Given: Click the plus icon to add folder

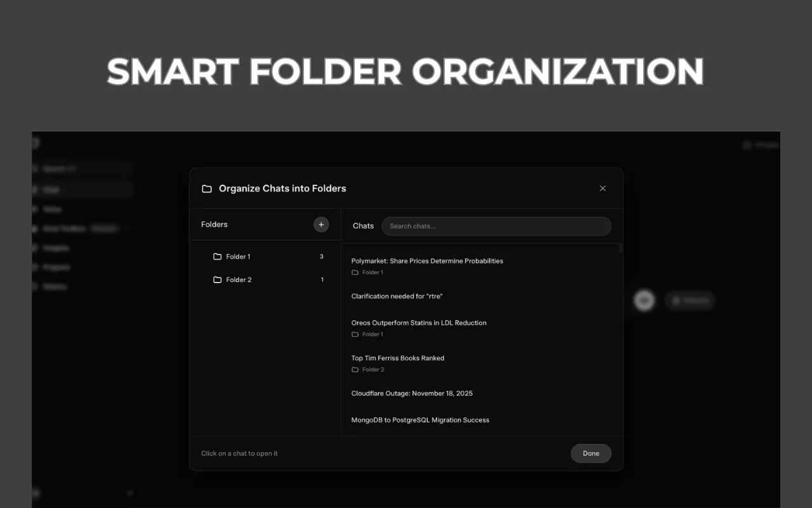Looking at the screenshot, I should pyautogui.click(x=321, y=225).
